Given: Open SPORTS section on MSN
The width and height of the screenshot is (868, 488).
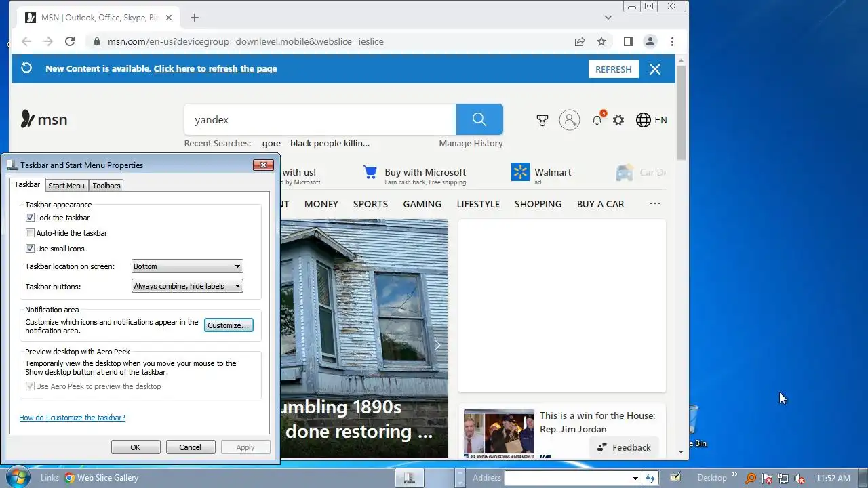Looking at the screenshot, I should [370, 204].
